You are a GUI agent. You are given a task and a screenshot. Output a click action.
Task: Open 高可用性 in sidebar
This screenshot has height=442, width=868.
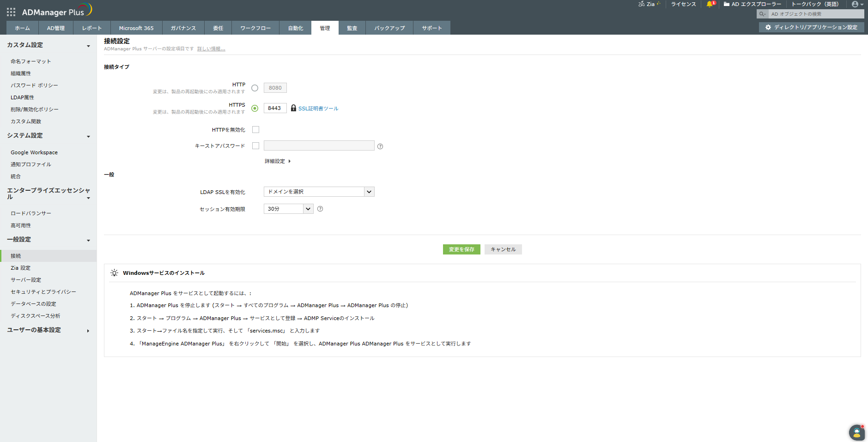coord(21,225)
